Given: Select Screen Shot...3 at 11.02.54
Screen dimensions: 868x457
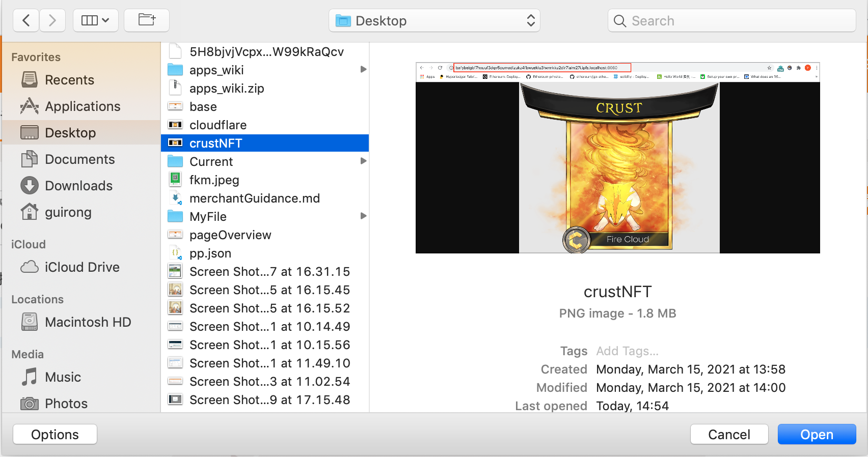Looking at the screenshot, I should [265, 382].
